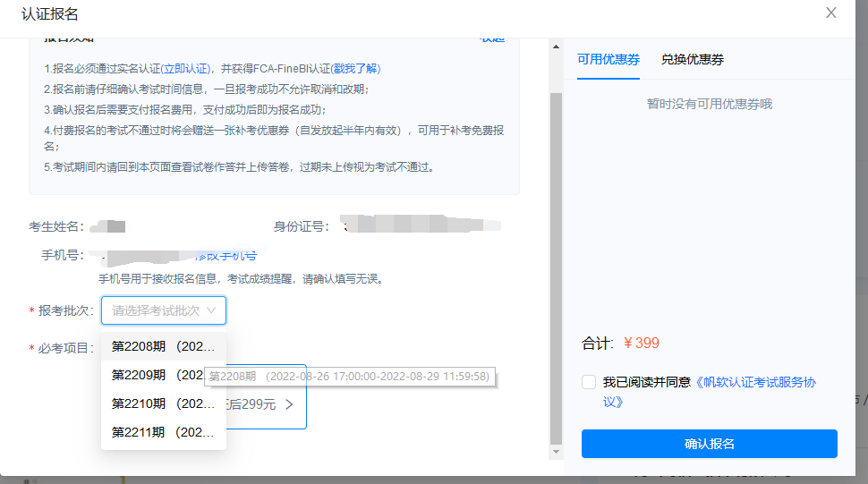The height and width of the screenshot is (484, 868).
Task: Open the 请选择考试批次 batch dropdown
Action: pyautogui.click(x=163, y=310)
